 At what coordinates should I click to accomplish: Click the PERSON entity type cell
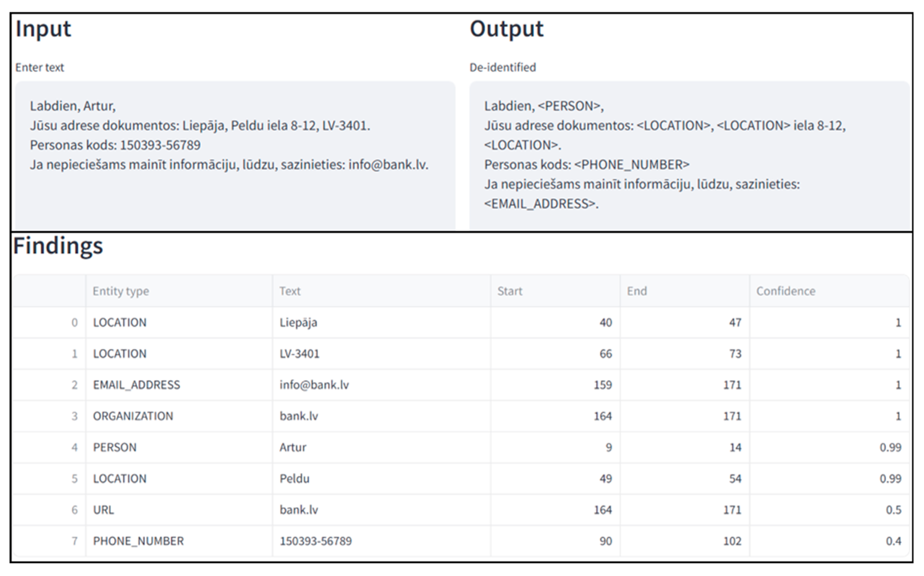click(x=179, y=448)
